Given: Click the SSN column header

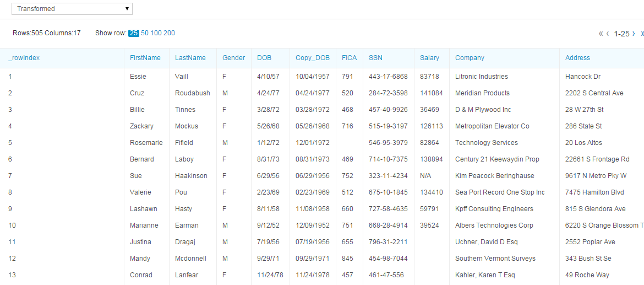Looking at the screenshot, I should [x=375, y=58].
